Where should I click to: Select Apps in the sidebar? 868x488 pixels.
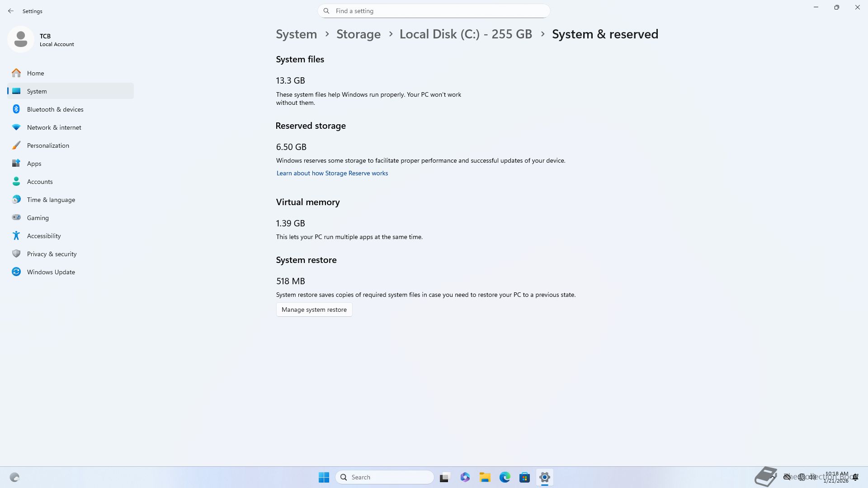34,164
